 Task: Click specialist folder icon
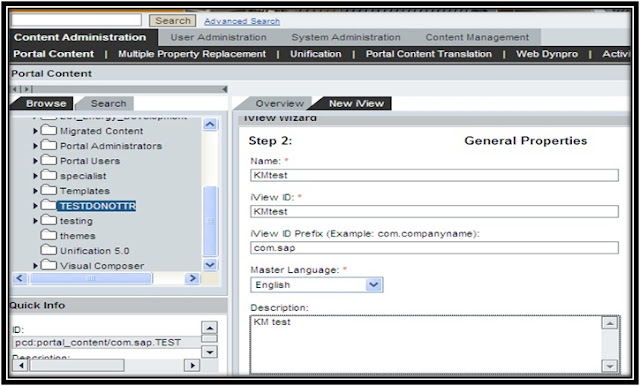pyautogui.click(x=49, y=175)
